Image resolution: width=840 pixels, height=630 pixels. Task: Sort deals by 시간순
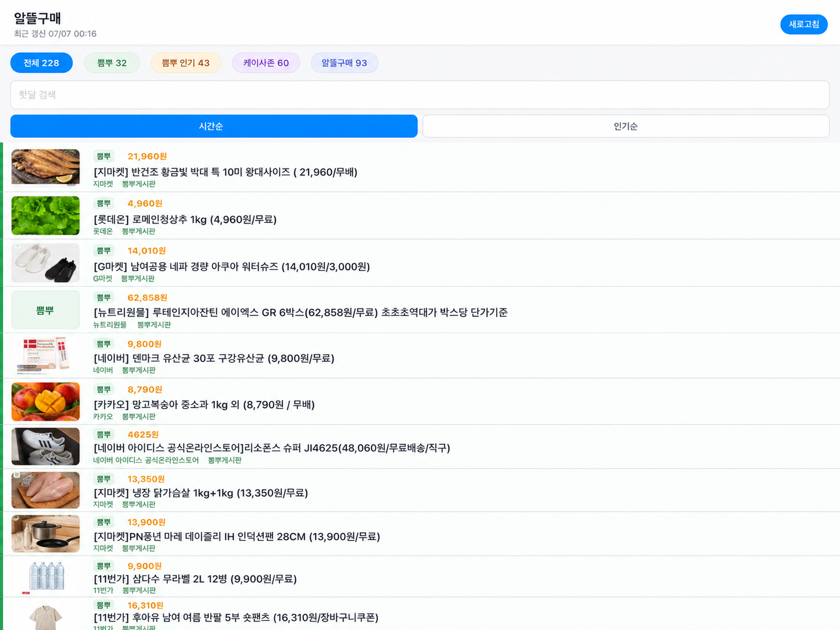coord(214,126)
